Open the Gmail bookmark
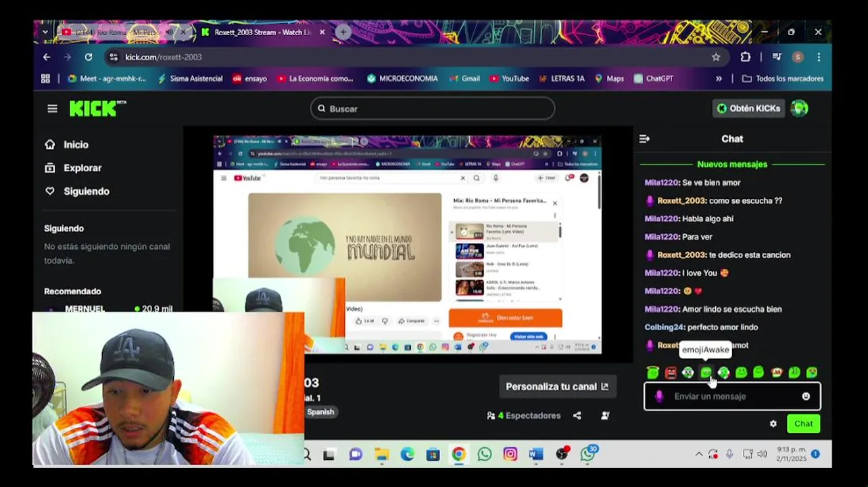 click(x=464, y=78)
